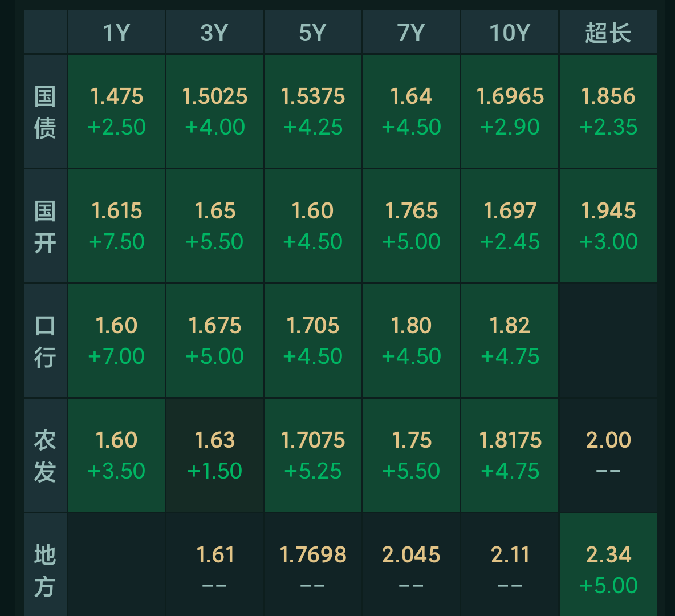The width and height of the screenshot is (675, 616).
Task: Select the 1Y column header
Action: pyautogui.click(x=116, y=33)
